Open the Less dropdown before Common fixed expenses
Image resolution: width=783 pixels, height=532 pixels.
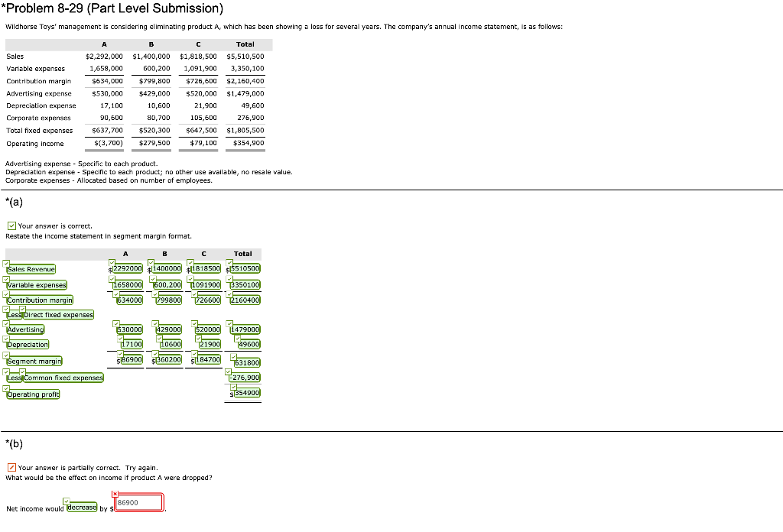[x=14, y=378]
